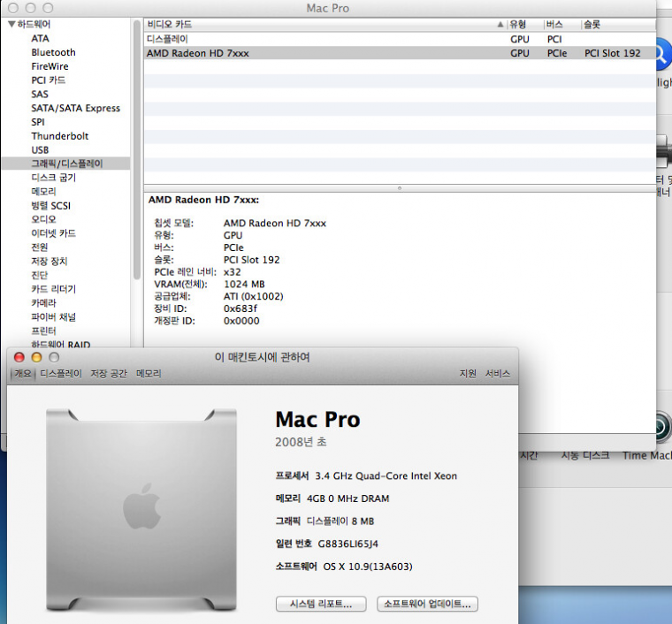Click the 시스템 리포트... button
The width and height of the screenshot is (672, 624).
click(321, 604)
